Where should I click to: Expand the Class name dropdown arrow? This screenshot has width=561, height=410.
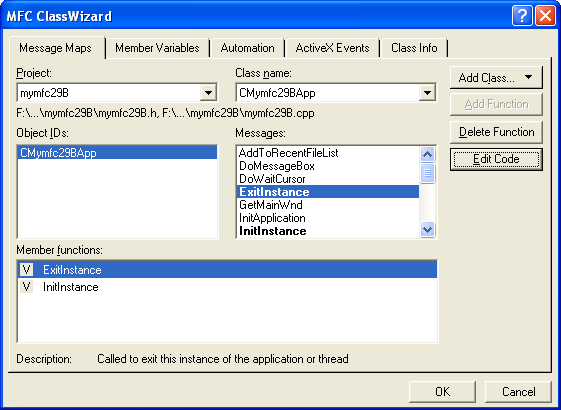tap(427, 93)
